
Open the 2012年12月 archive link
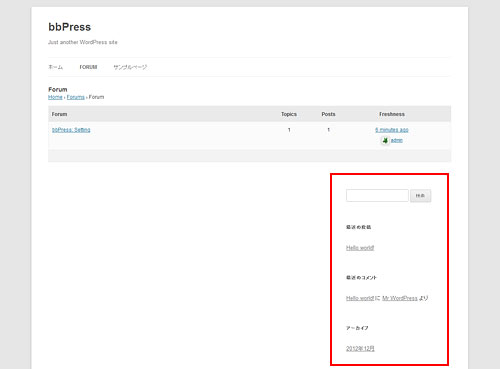(360, 348)
